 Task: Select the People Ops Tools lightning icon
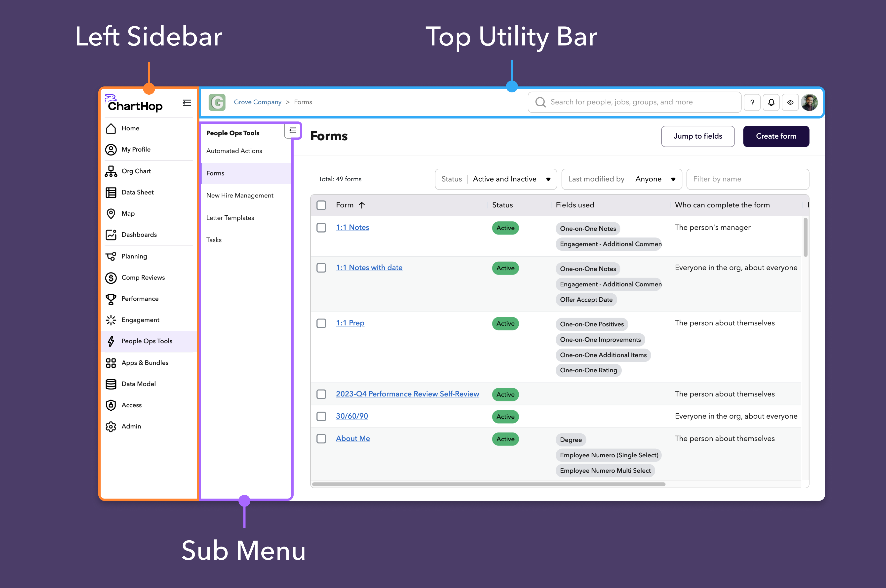pyautogui.click(x=111, y=341)
